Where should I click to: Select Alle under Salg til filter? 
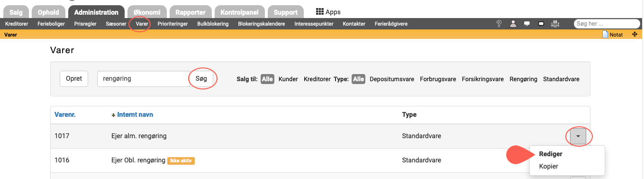click(x=267, y=79)
